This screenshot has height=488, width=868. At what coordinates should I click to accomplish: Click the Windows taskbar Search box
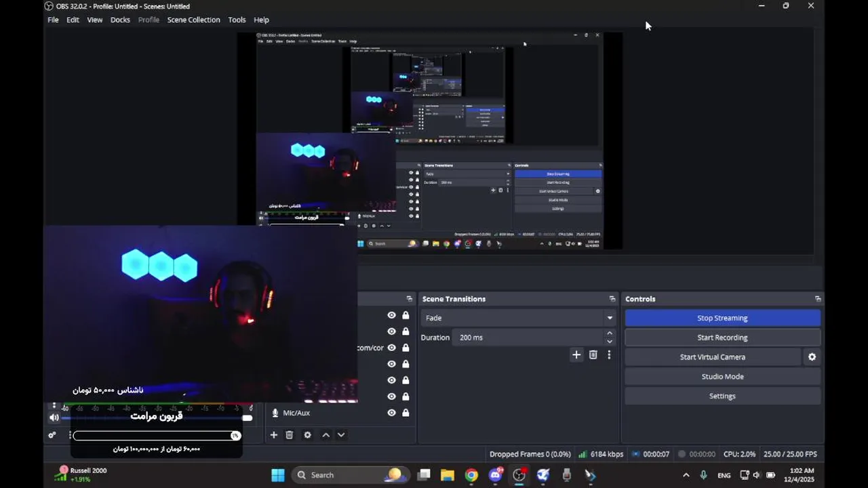pos(350,475)
